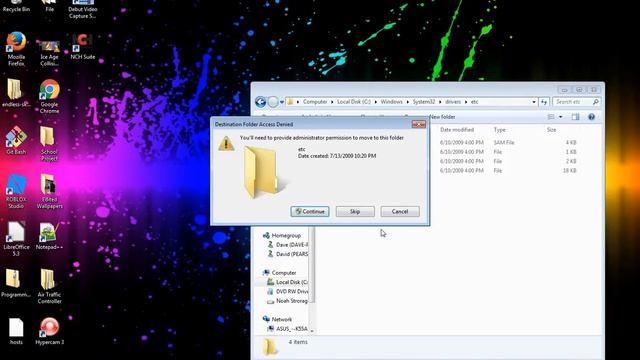Viewport: 640px width, 360px height.
Task: Select the SAM File row, 4 KB
Action: (x=507, y=142)
